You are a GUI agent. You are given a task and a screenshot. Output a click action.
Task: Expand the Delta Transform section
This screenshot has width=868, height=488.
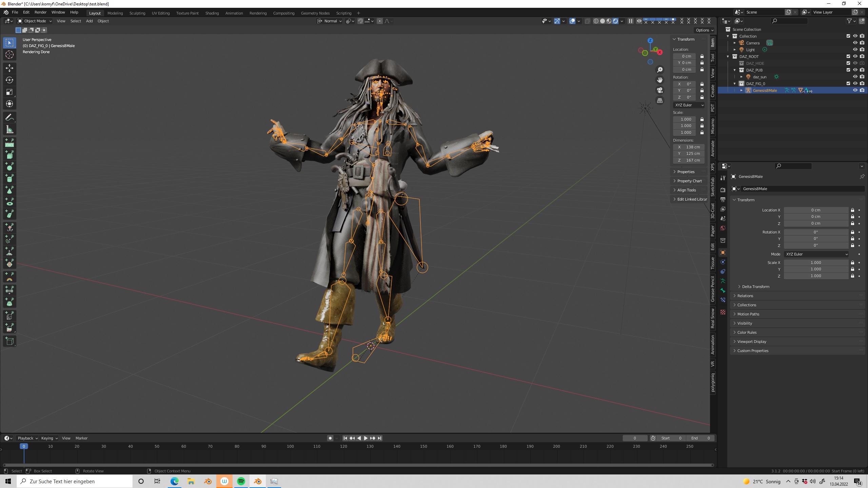755,287
